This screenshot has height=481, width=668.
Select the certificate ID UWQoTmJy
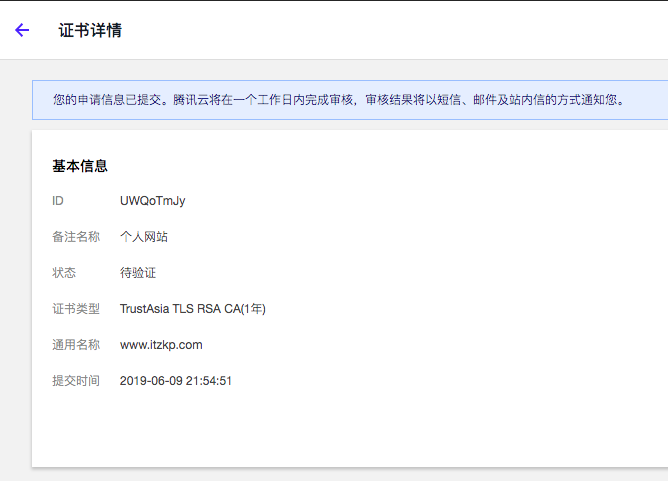[152, 201]
